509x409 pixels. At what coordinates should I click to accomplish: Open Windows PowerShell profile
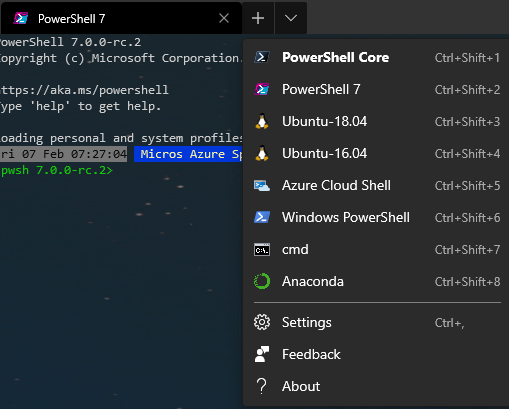[x=377, y=217]
